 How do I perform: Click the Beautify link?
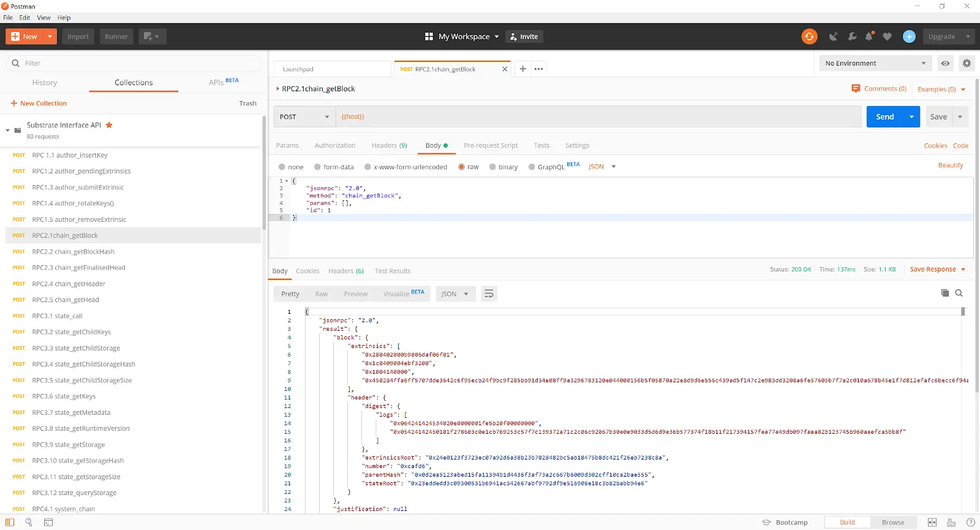point(951,165)
